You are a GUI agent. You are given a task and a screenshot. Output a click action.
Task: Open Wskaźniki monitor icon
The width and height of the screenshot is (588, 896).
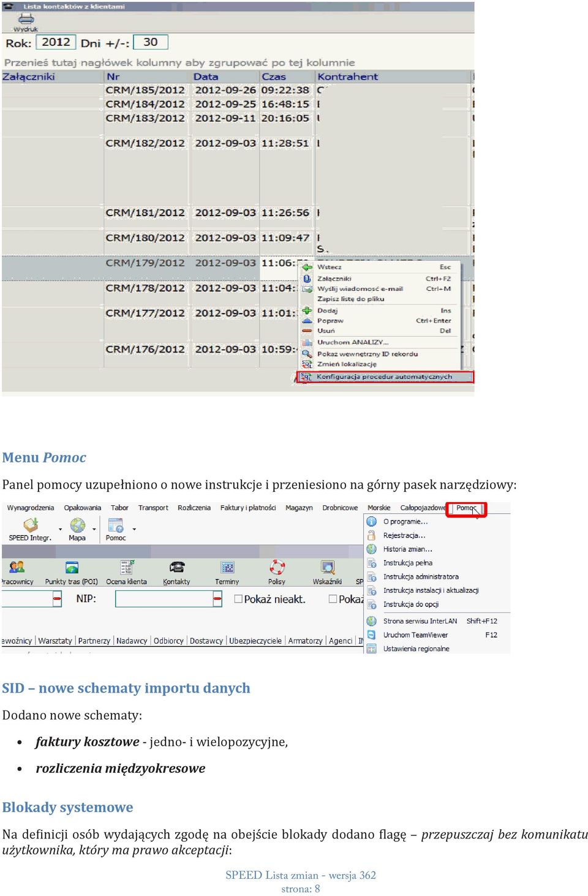pyautogui.click(x=328, y=567)
